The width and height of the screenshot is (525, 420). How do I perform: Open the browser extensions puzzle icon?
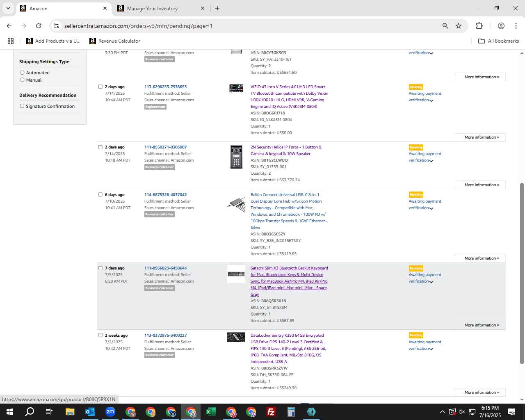pos(479,26)
